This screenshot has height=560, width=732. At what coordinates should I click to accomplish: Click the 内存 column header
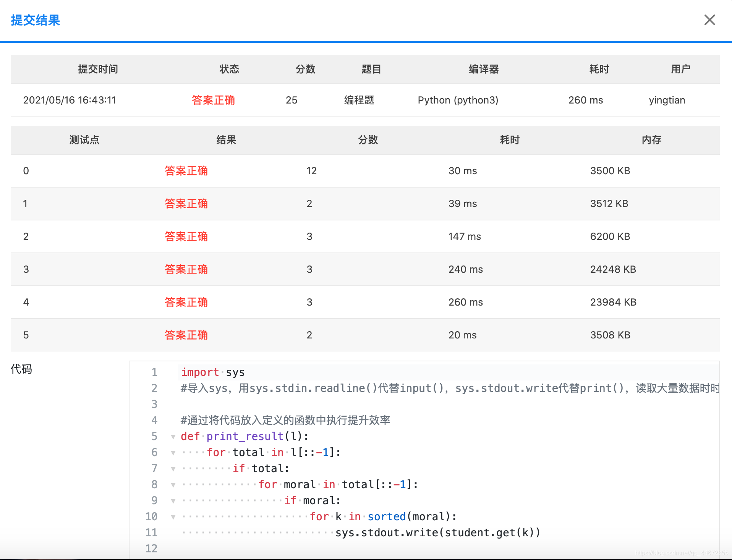coord(651,140)
